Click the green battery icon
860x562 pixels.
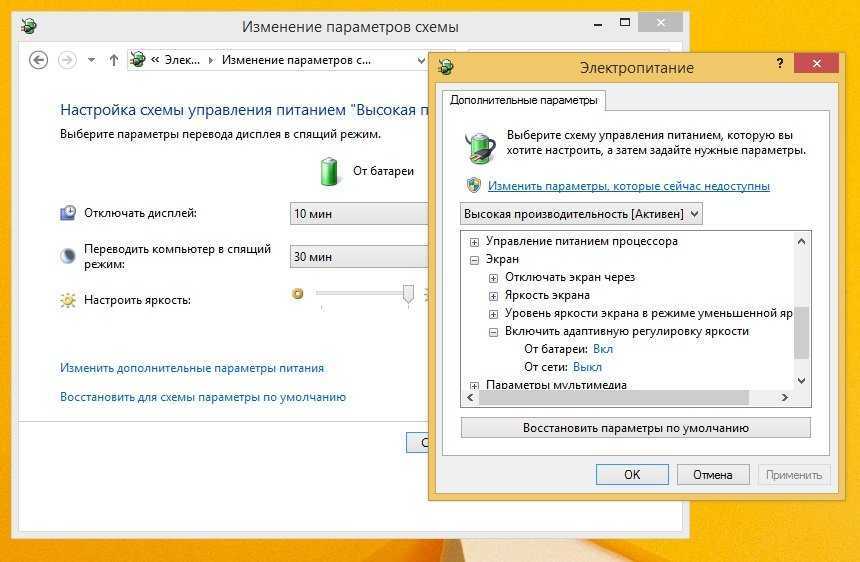[329, 171]
